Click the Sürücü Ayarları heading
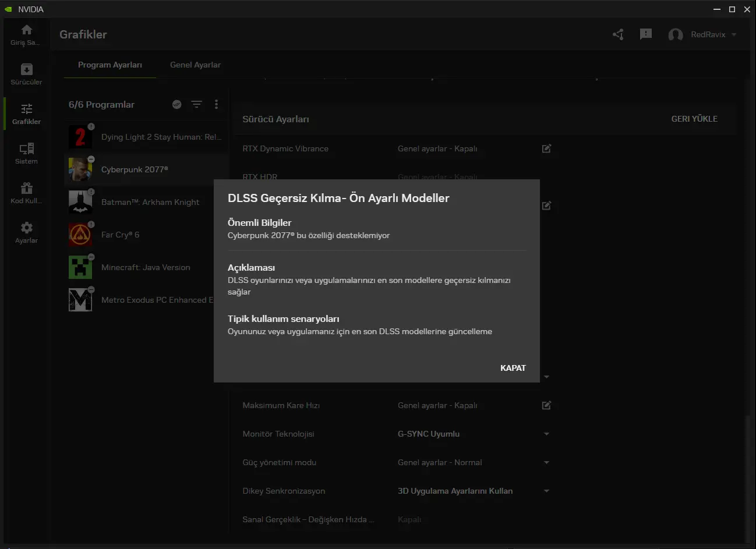 click(275, 119)
